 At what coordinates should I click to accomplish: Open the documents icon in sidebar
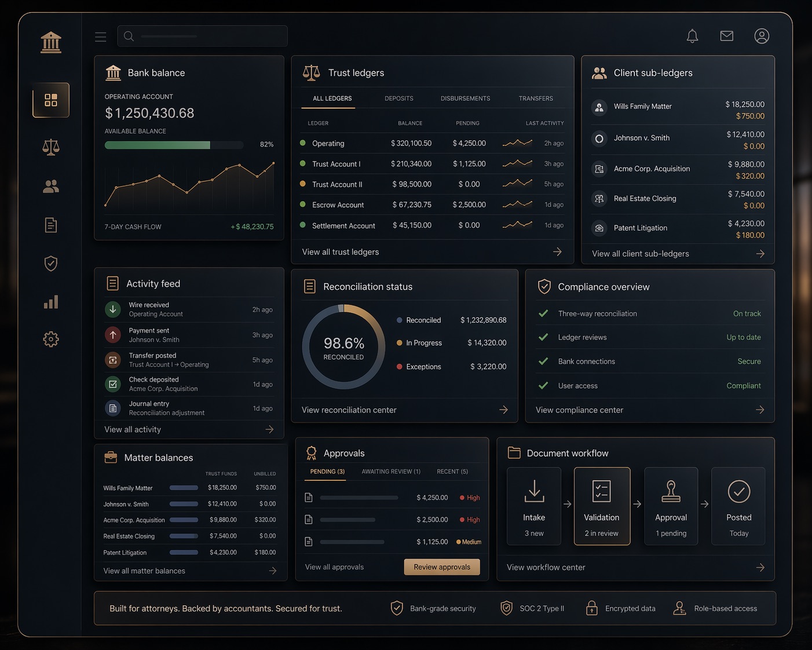(51, 225)
